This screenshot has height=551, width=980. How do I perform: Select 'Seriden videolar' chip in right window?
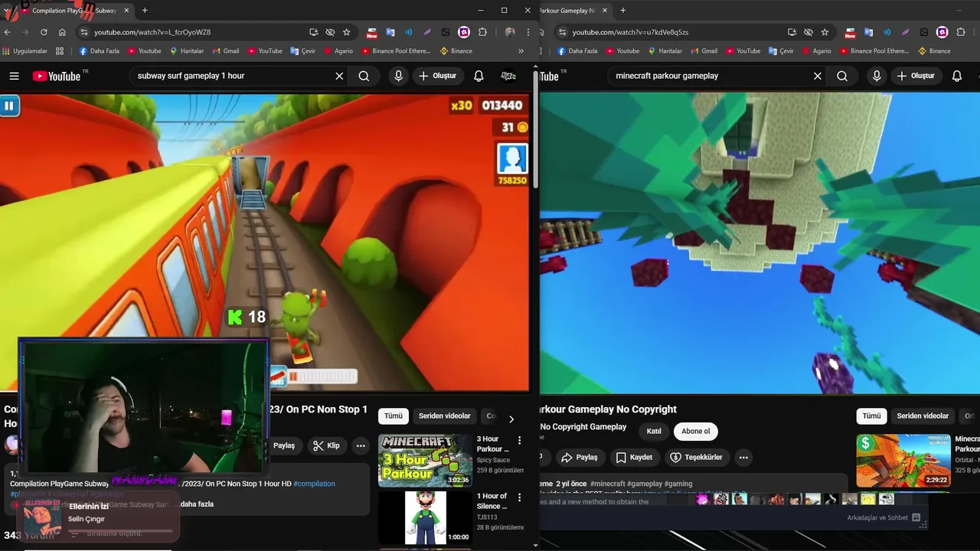pyautogui.click(x=923, y=416)
